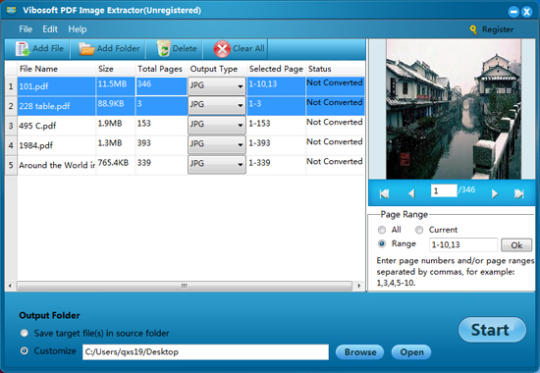540x373 pixels.
Task: Open the Help menu
Action: (x=77, y=29)
